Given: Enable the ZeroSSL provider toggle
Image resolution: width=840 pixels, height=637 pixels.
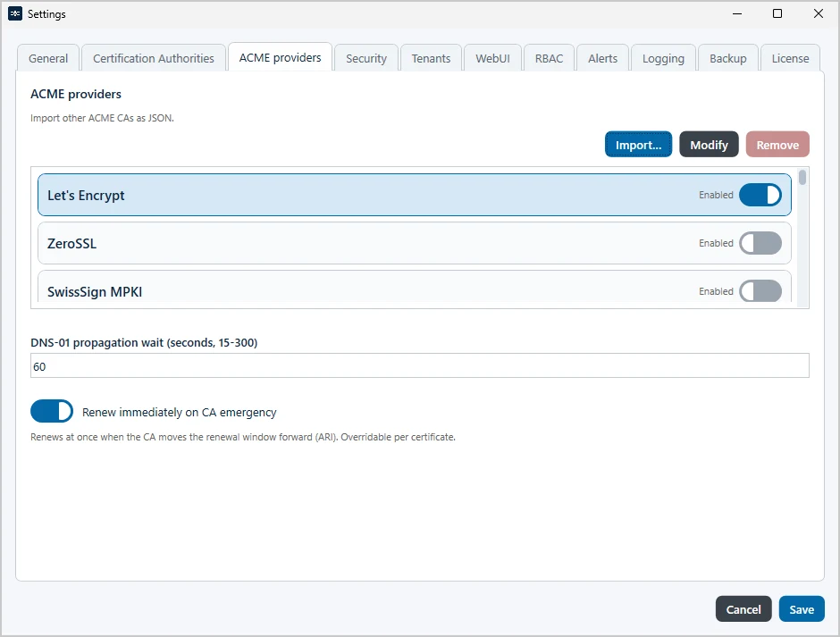Looking at the screenshot, I should 760,243.
